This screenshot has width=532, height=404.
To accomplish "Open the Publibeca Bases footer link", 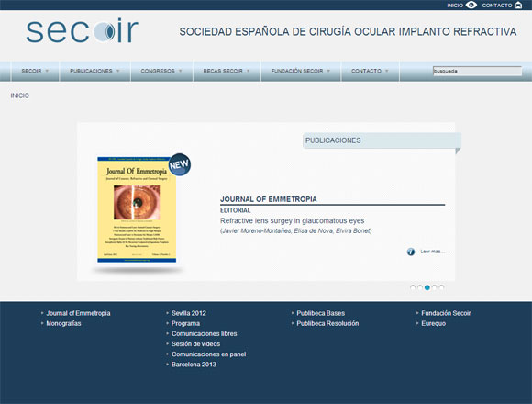I will click(x=321, y=313).
